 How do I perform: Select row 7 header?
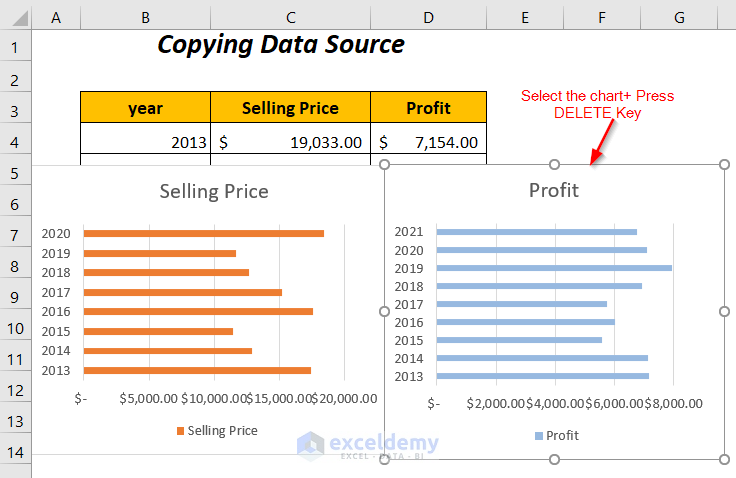(x=15, y=235)
